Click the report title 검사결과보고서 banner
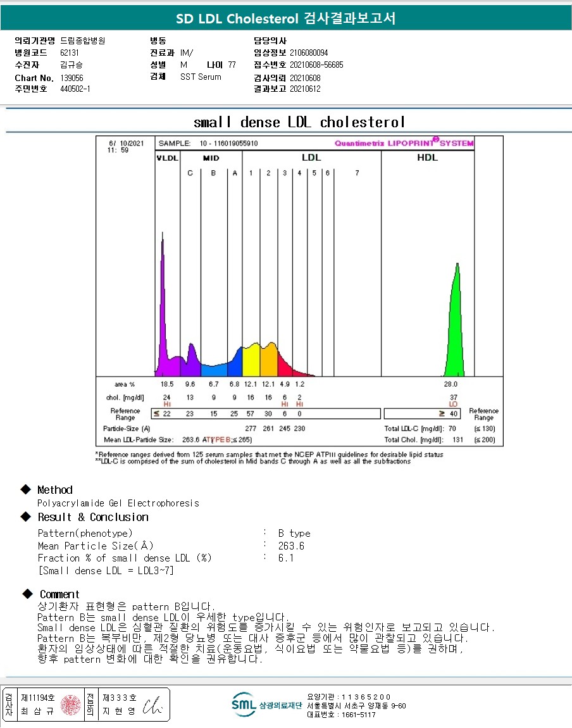 click(286, 18)
